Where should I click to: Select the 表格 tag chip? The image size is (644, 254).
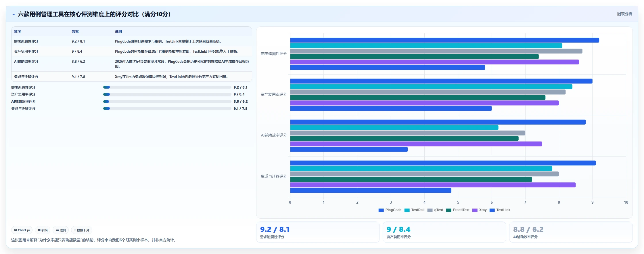coord(43,230)
